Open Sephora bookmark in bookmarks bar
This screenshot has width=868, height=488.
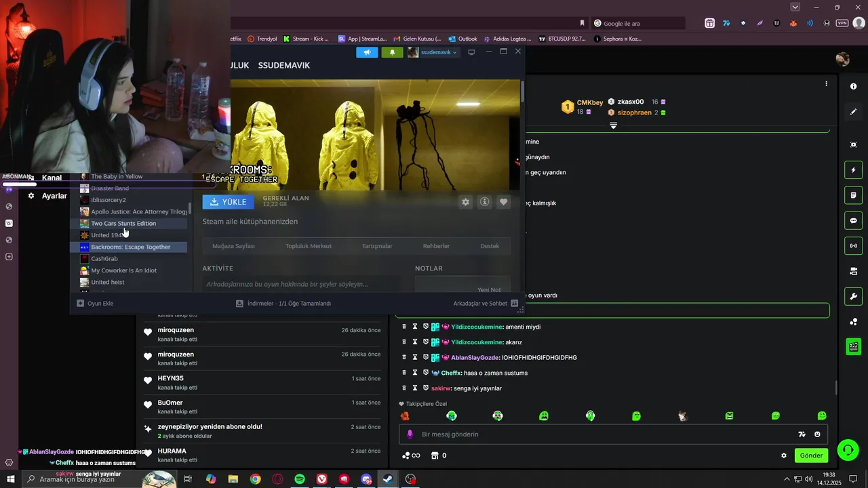617,39
